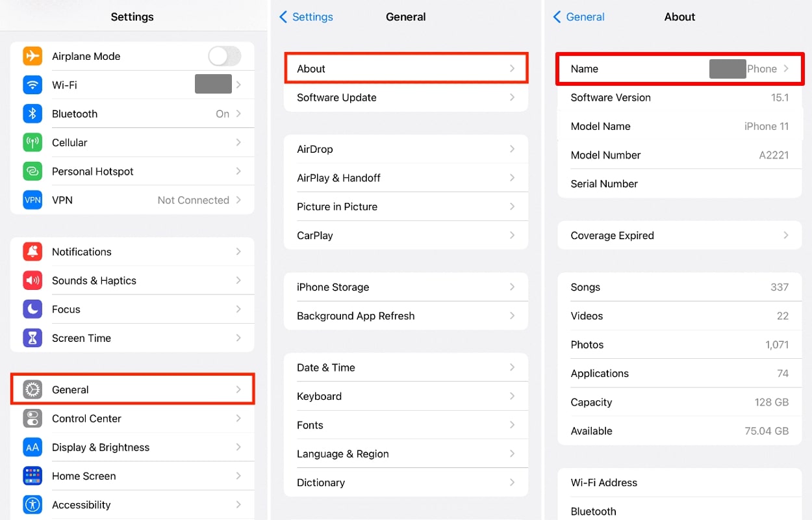This screenshot has height=520, width=812.
Task: Tap the red Notifications bell icon
Action: tap(32, 252)
